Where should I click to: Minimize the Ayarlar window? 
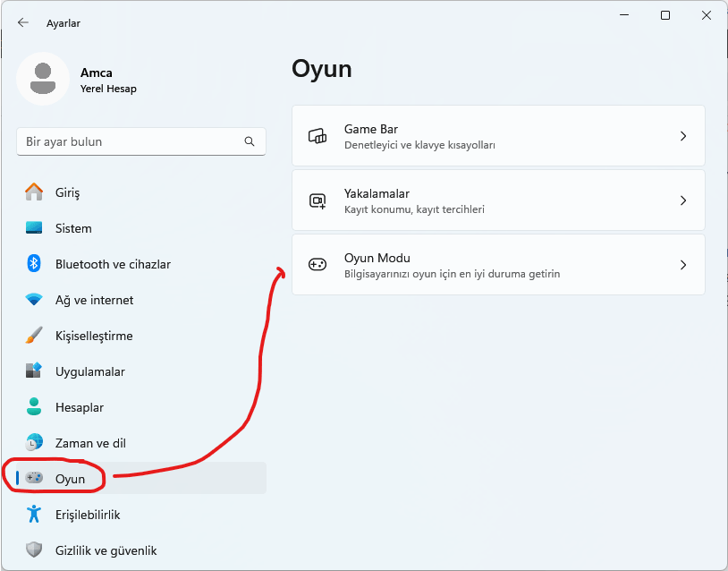624,15
